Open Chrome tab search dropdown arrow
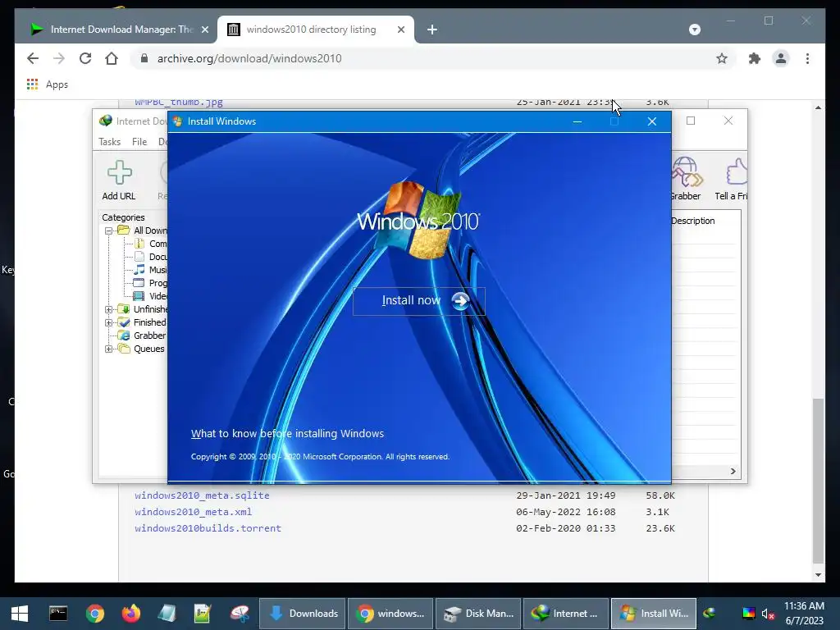 pos(694,30)
